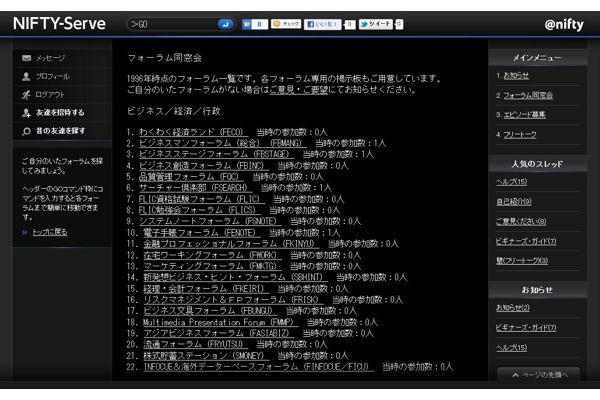This screenshot has height=400, width=600.
Task: Select お知らせ in the main menu
Action: pos(516,75)
